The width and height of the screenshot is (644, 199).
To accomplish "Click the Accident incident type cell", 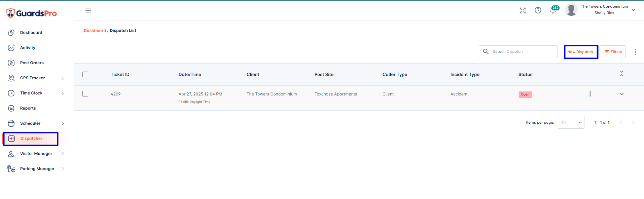I will coord(459,94).
